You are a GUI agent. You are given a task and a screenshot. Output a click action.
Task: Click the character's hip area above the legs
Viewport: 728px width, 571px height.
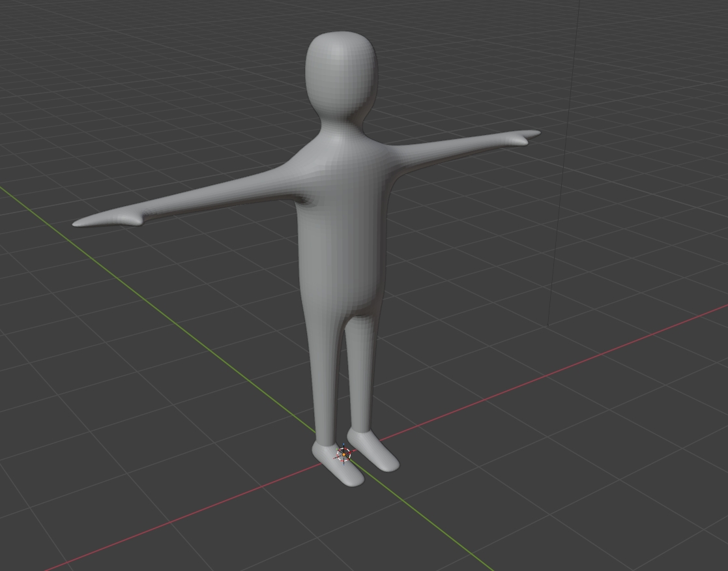pos(341,301)
